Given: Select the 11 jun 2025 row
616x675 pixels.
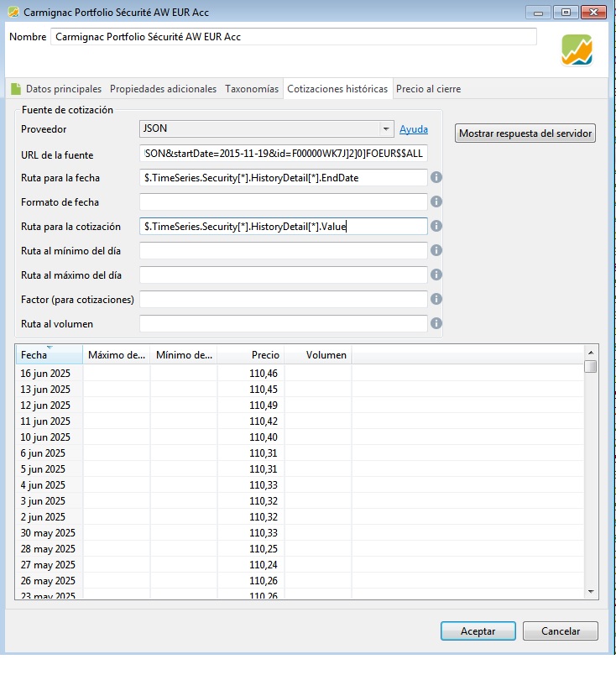Looking at the screenshot, I should [x=300, y=421].
